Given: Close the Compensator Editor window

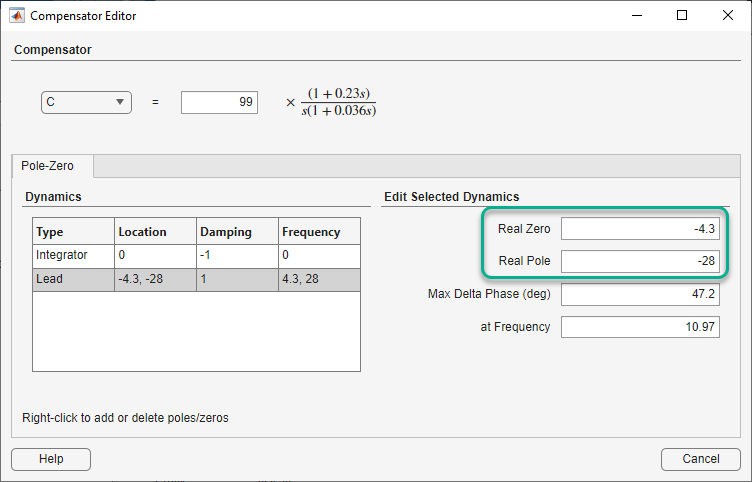Looking at the screenshot, I should [x=728, y=16].
